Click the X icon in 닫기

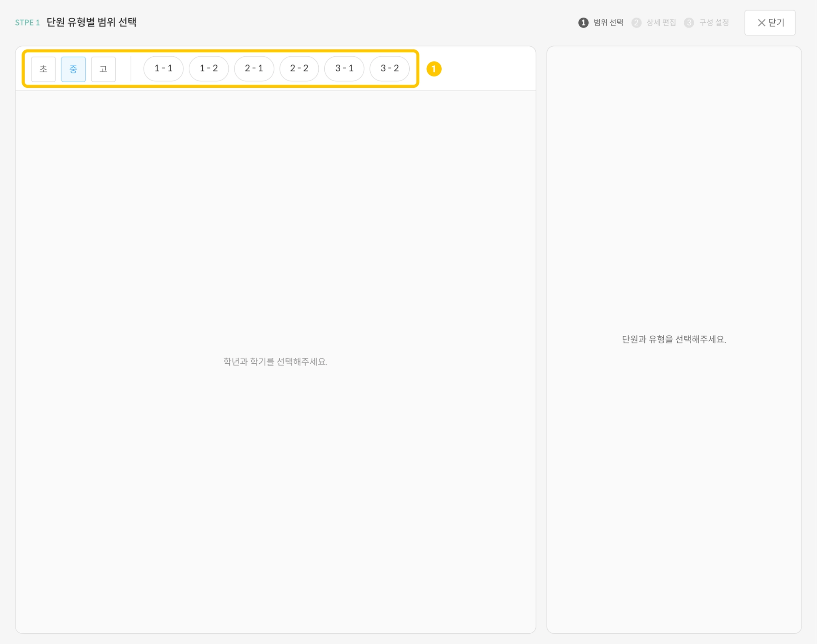coord(761,23)
